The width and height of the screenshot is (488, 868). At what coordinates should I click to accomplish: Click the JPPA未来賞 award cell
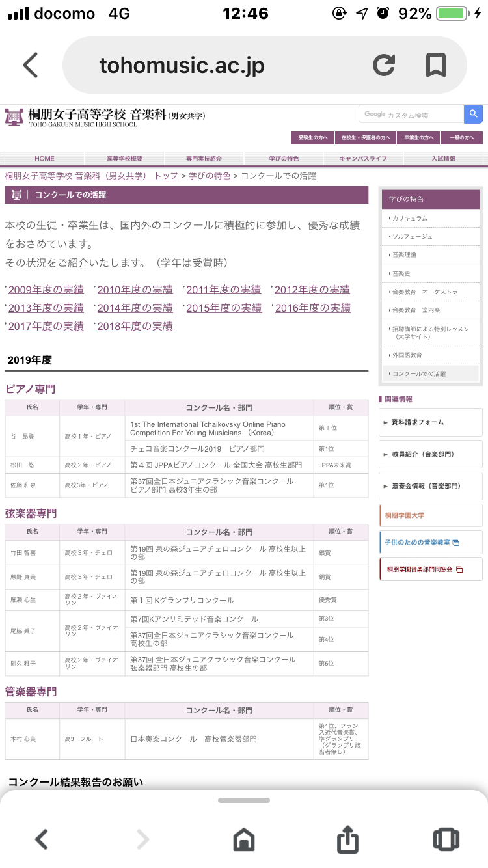[340, 465]
